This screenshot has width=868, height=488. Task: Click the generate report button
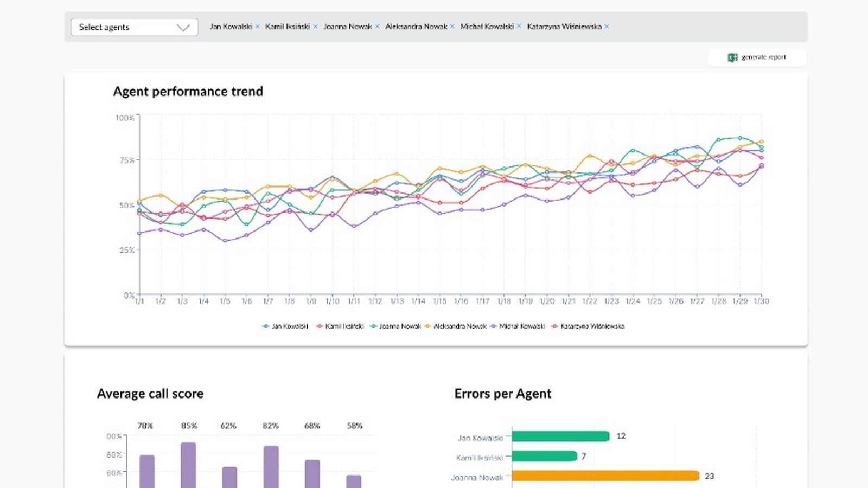tap(757, 57)
